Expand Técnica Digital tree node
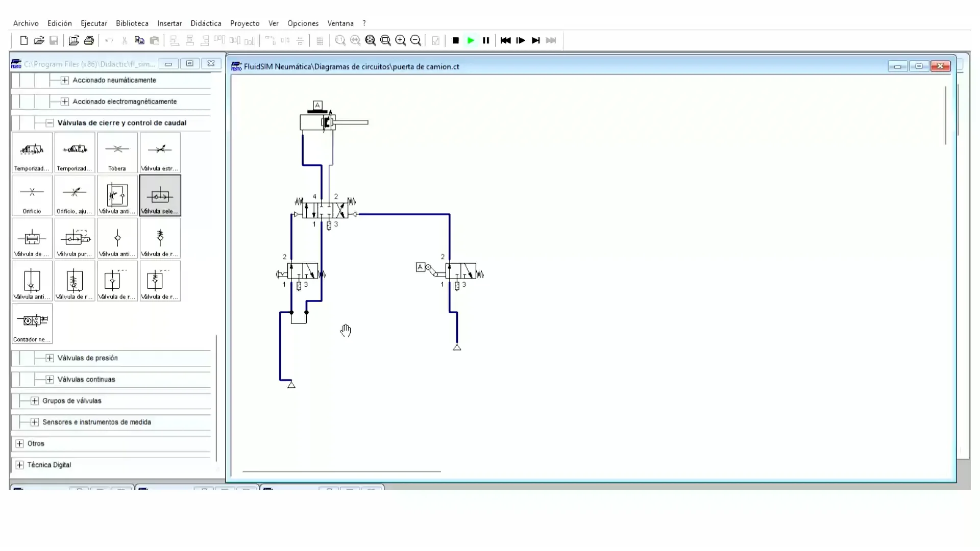This screenshot has height=551, width=980. (x=19, y=465)
